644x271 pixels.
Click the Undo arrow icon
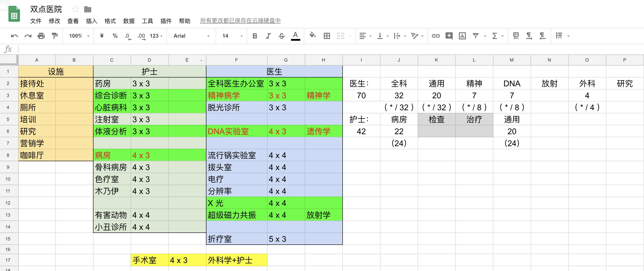(14, 36)
